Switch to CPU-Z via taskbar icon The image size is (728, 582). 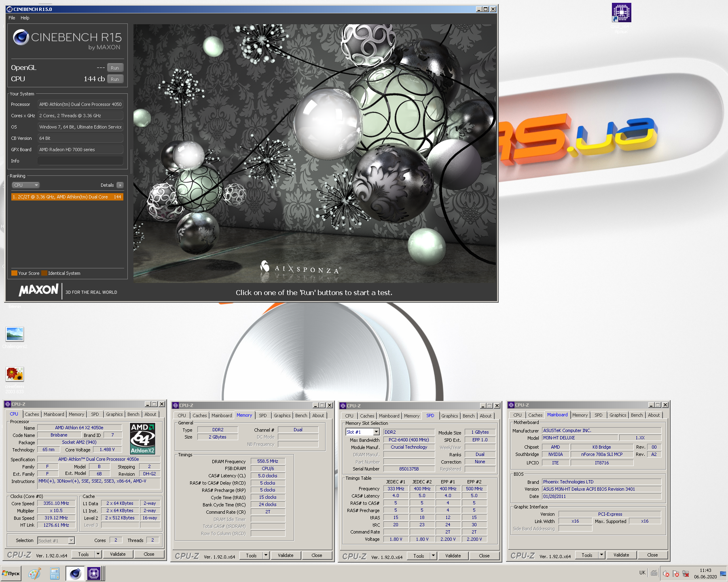coord(94,574)
